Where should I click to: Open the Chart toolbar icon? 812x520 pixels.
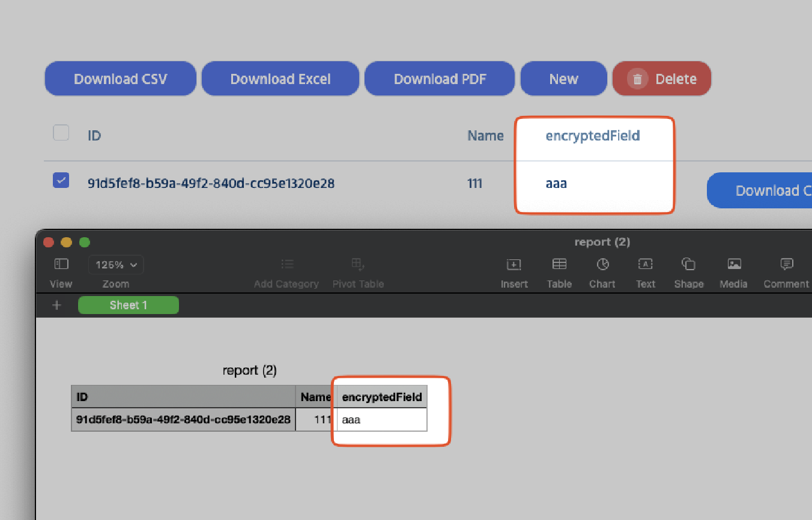tap(602, 264)
